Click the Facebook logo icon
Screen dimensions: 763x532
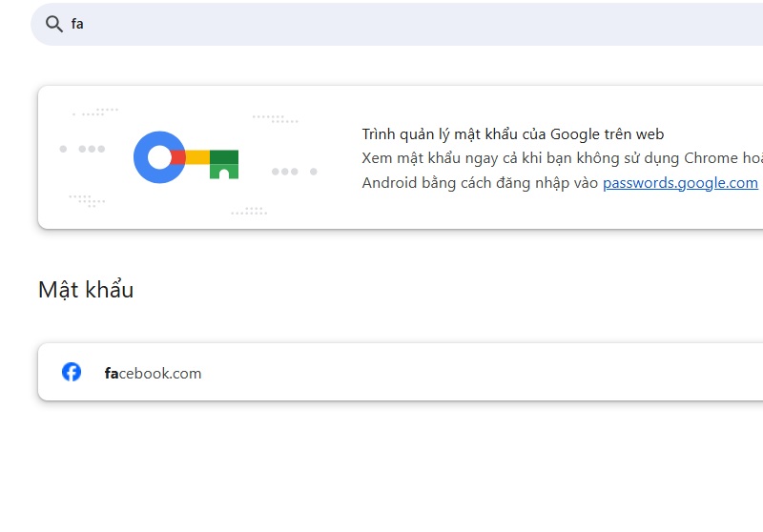click(x=72, y=372)
